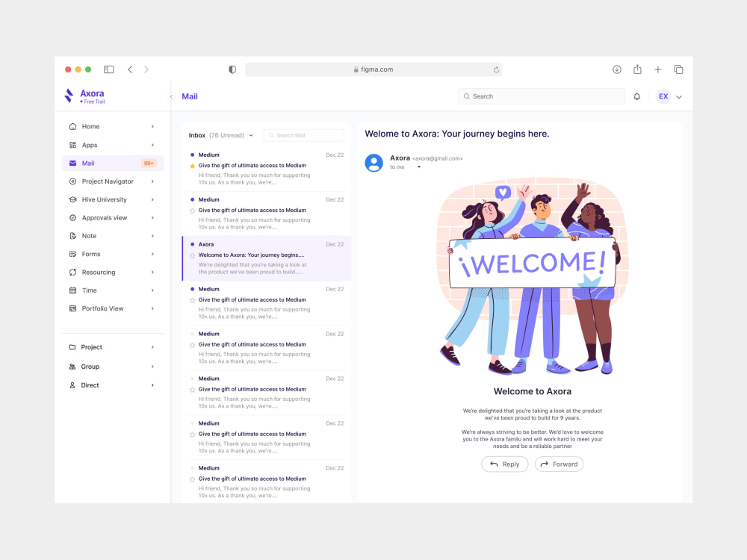Screen dimensions: 747x560
Task: Star the fourth email from Medium
Action: (x=193, y=300)
